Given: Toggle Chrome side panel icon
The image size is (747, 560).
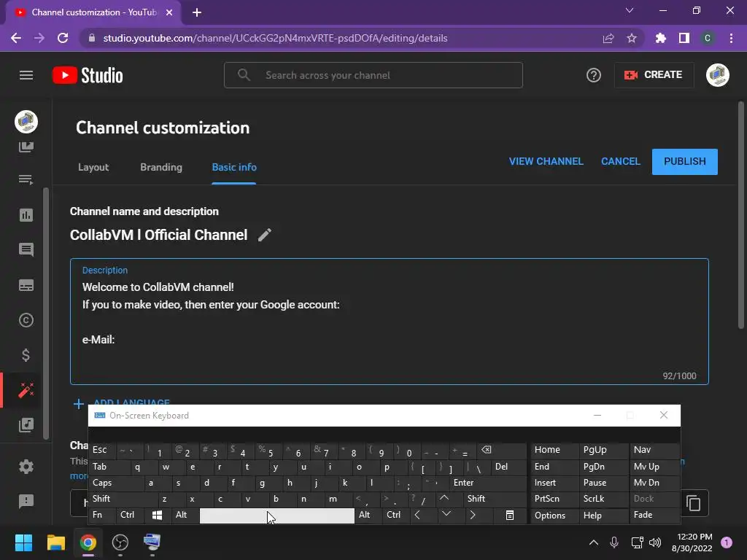Looking at the screenshot, I should coord(684,38).
